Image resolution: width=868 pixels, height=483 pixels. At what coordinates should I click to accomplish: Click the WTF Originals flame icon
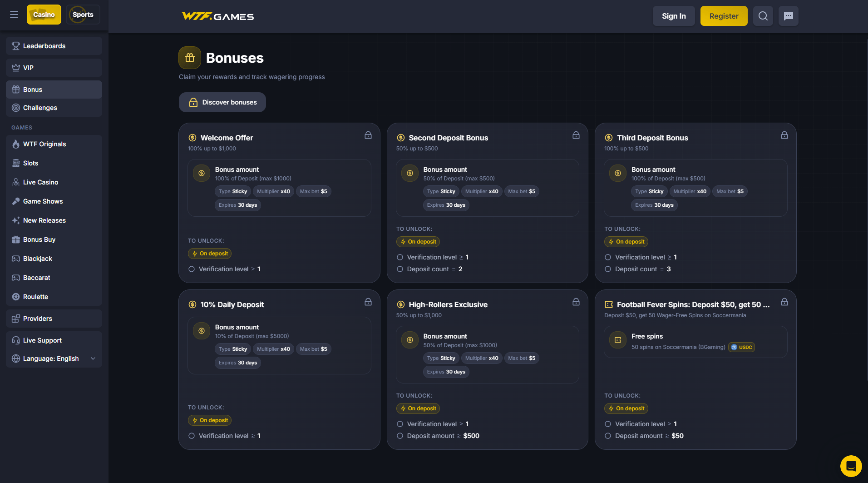pyautogui.click(x=16, y=144)
